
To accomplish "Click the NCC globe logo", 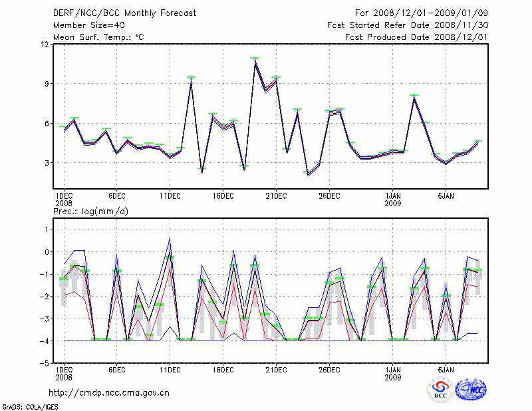I will [x=470, y=389].
